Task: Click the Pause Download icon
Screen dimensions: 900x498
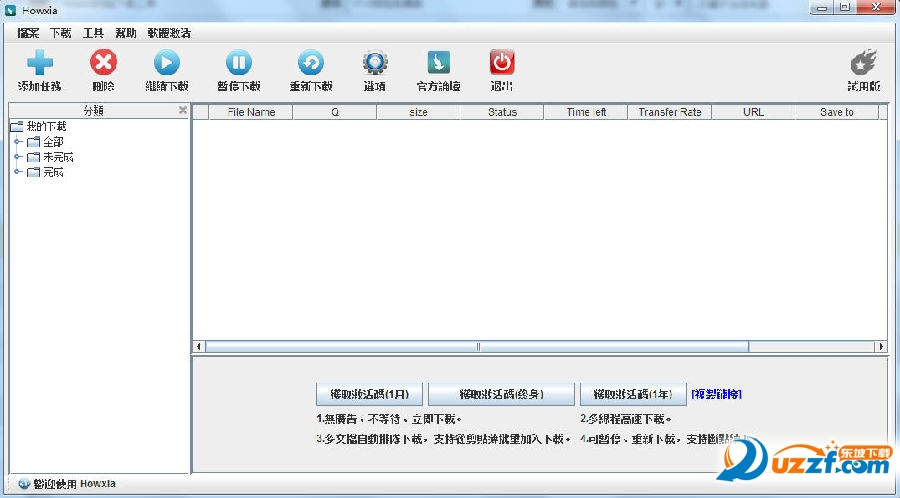Action: 239,63
